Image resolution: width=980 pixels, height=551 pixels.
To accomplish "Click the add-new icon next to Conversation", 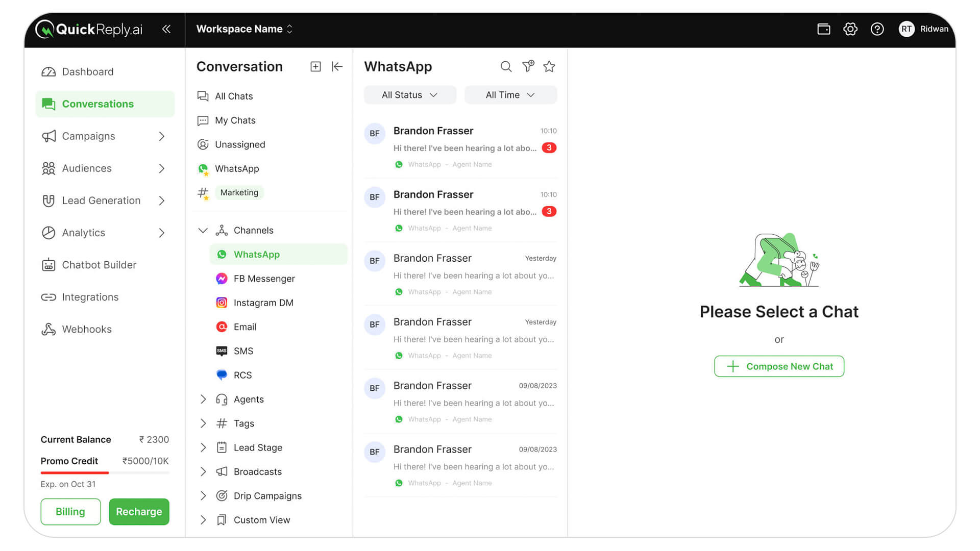I will point(315,66).
